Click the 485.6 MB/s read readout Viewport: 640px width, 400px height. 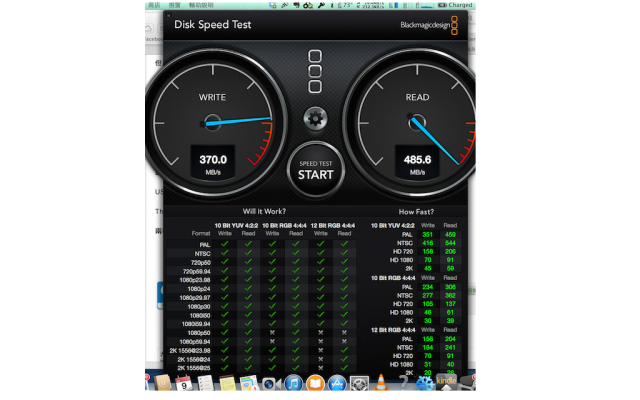tap(417, 162)
